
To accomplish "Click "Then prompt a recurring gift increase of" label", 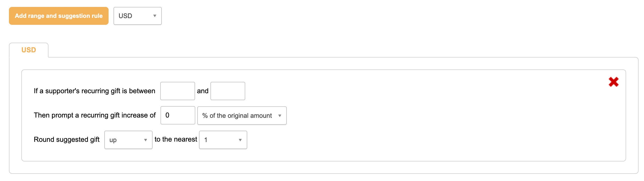I will [94, 115].
